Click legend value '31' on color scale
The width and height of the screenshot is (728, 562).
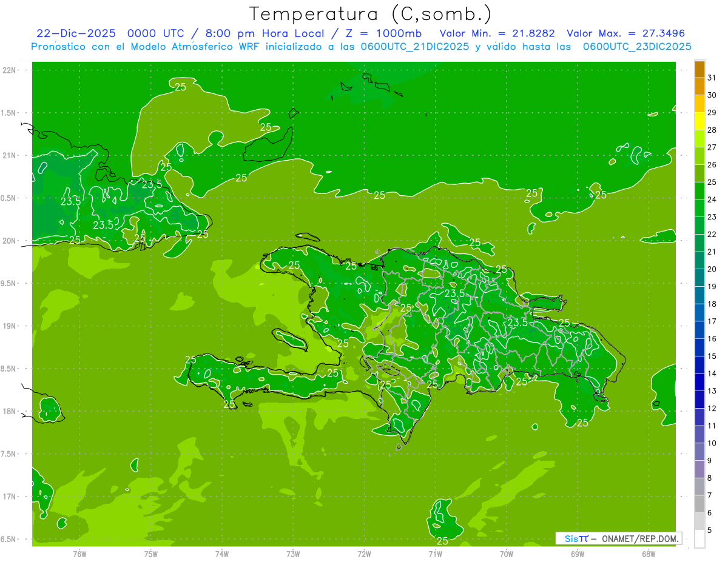pyautogui.click(x=712, y=78)
